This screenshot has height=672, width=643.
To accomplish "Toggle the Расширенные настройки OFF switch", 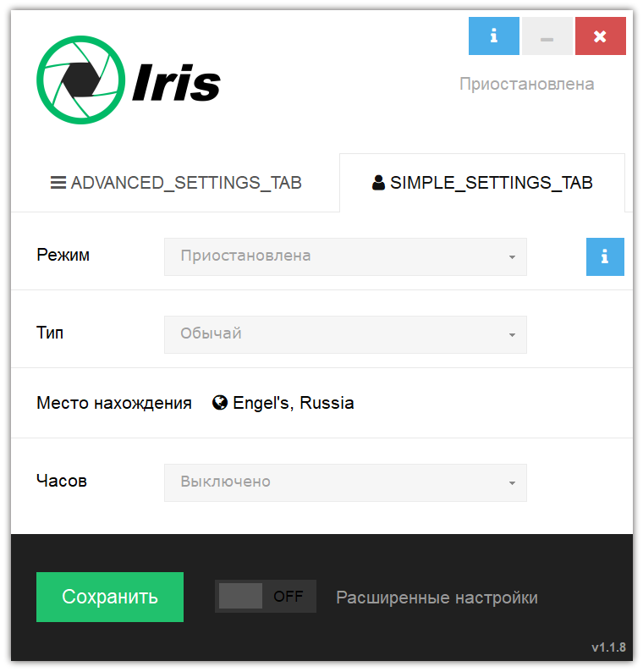I will [x=266, y=596].
